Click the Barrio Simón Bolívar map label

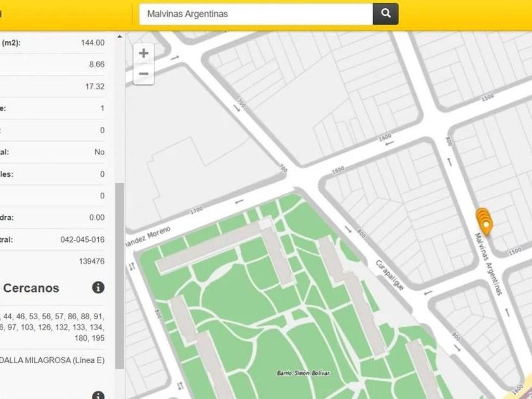click(303, 373)
